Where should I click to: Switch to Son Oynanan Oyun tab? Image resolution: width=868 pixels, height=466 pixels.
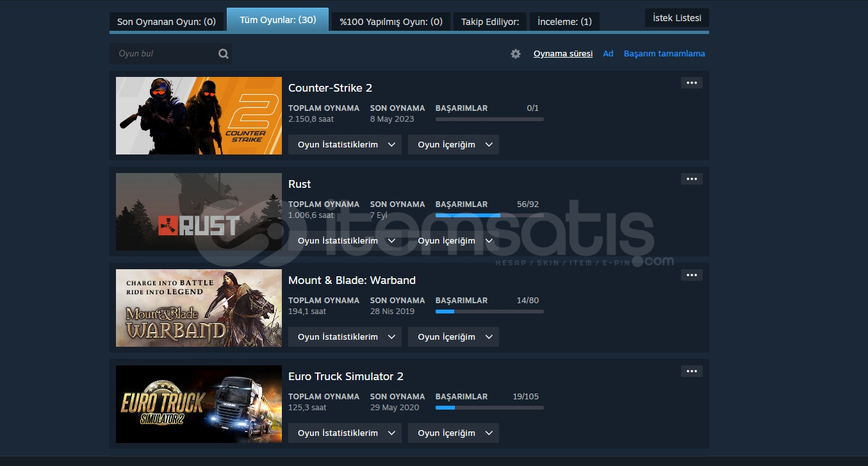pos(167,22)
